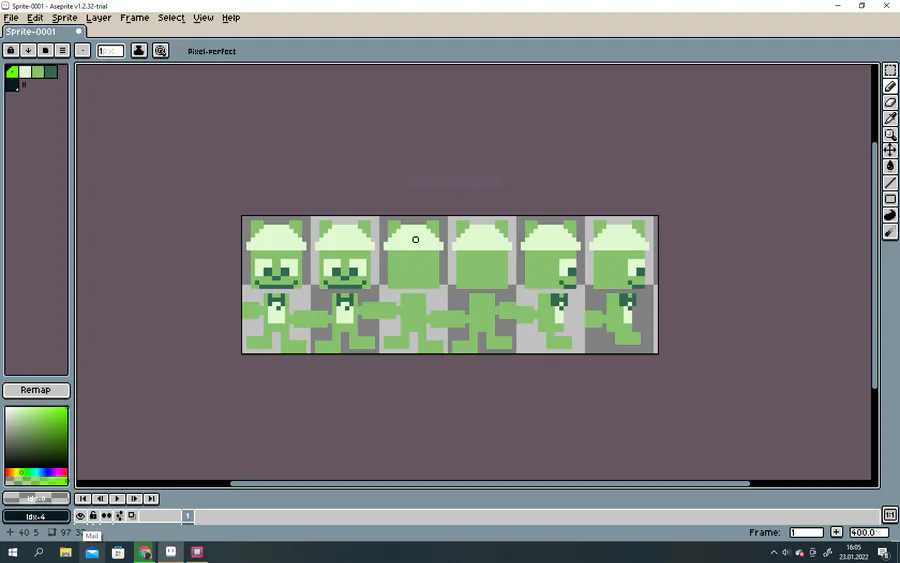The image size is (900, 563).
Task: Toggle continuous cels in timeline header
Action: click(x=106, y=516)
